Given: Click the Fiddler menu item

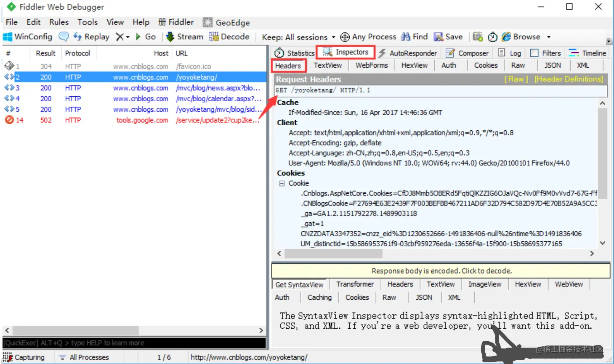Looking at the screenshot, I should [x=176, y=22].
